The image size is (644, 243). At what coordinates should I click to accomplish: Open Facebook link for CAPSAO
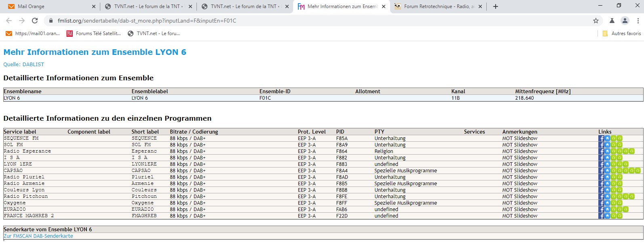(x=601, y=171)
